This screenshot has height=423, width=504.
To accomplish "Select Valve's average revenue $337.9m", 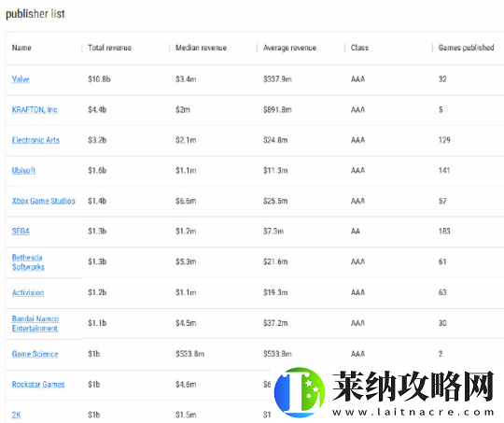I will pos(277,79).
